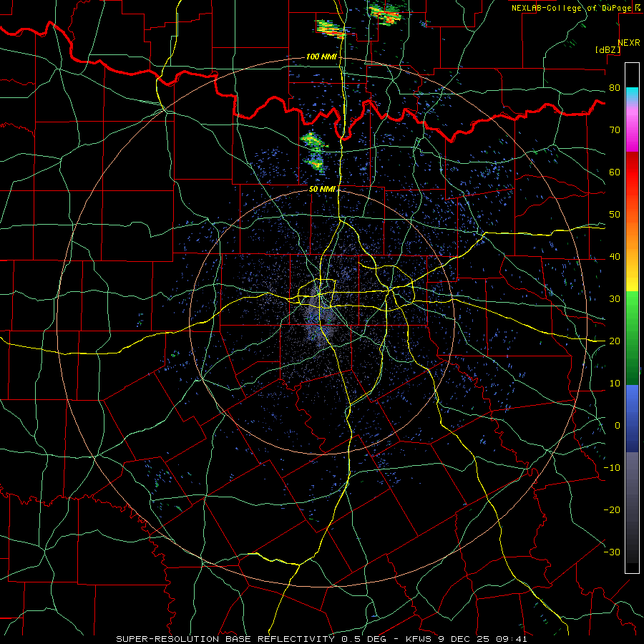The height and width of the screenshot is (644, 644).
Task: Select the 20 value on dBZ scale
Action: click(x=615, y=341)
